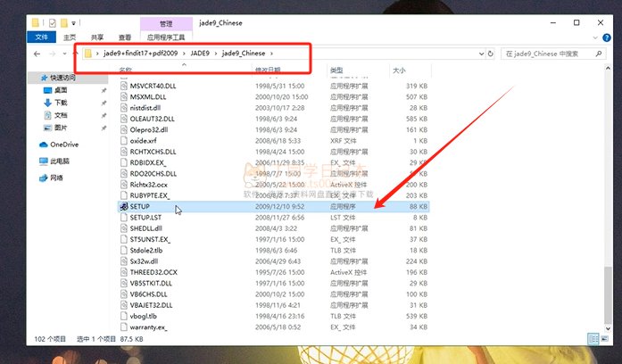622x364 pixels.
Task: Sort by 大小 column header
Action: click(399, 70)
